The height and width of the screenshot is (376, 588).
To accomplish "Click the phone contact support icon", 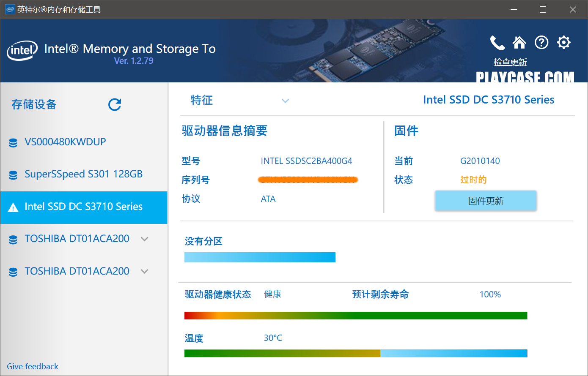I will (497, 43).
